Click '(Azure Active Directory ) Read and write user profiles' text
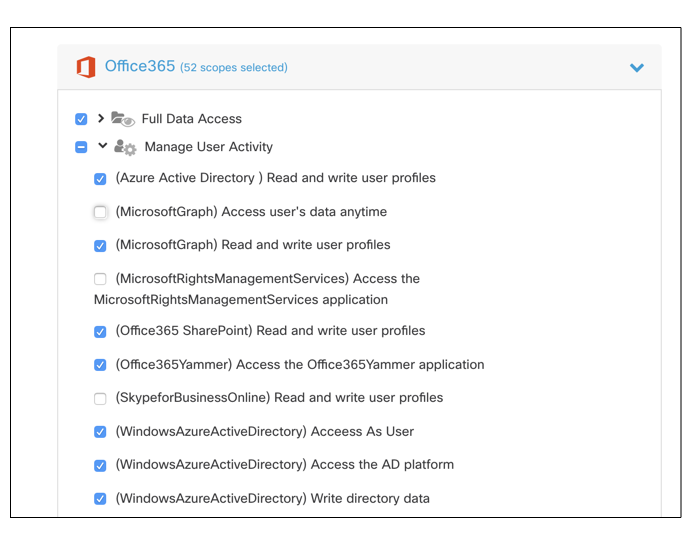The image size is (691, 544). click(x=276, y=178)
